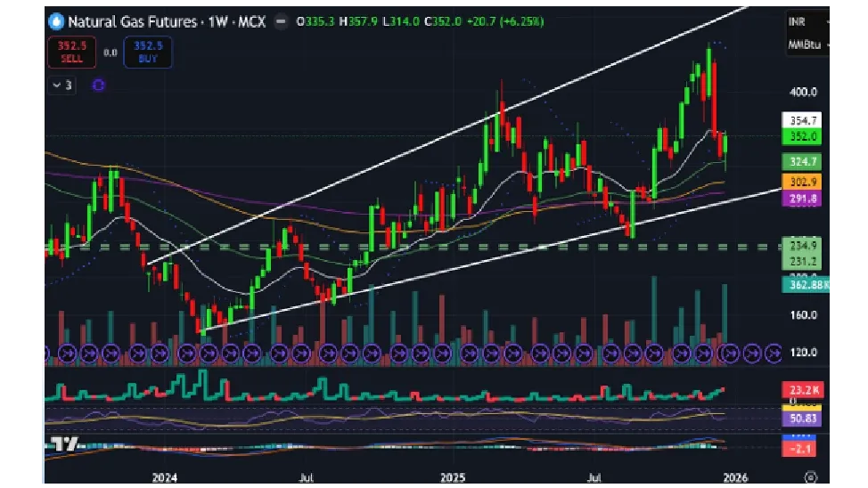Click the 2024 time axis label
868x488 pixels.
[164, 477]
